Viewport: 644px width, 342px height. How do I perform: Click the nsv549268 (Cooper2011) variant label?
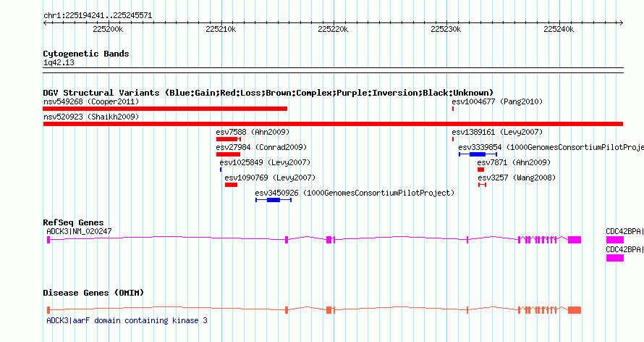pos(91,101)
